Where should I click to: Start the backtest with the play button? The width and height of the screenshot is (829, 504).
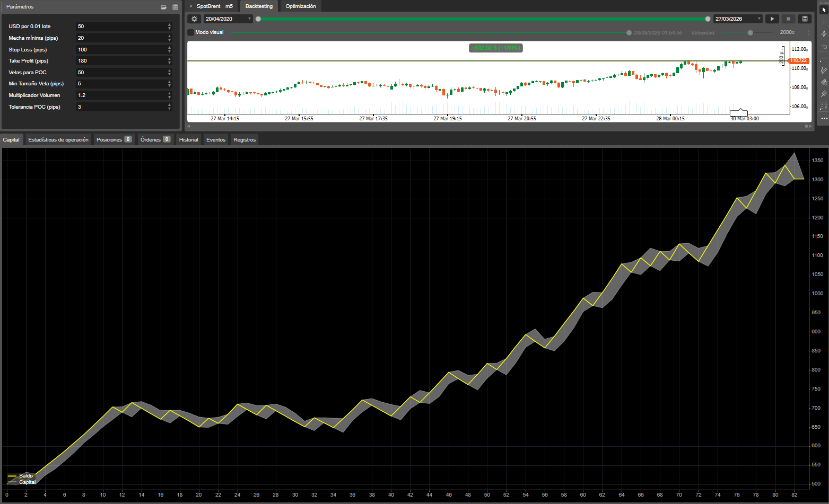(x=772, y=19)
